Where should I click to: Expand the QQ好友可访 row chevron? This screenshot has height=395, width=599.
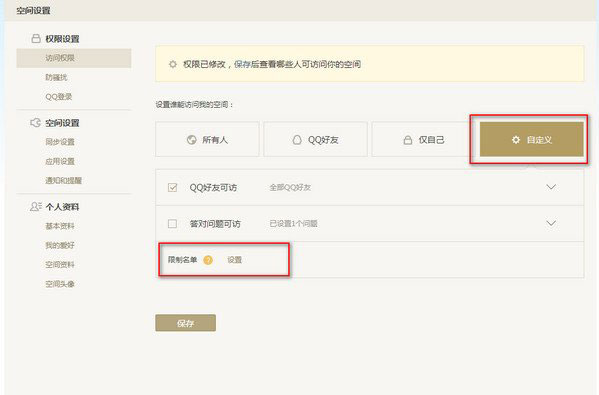tap(551, 187)
